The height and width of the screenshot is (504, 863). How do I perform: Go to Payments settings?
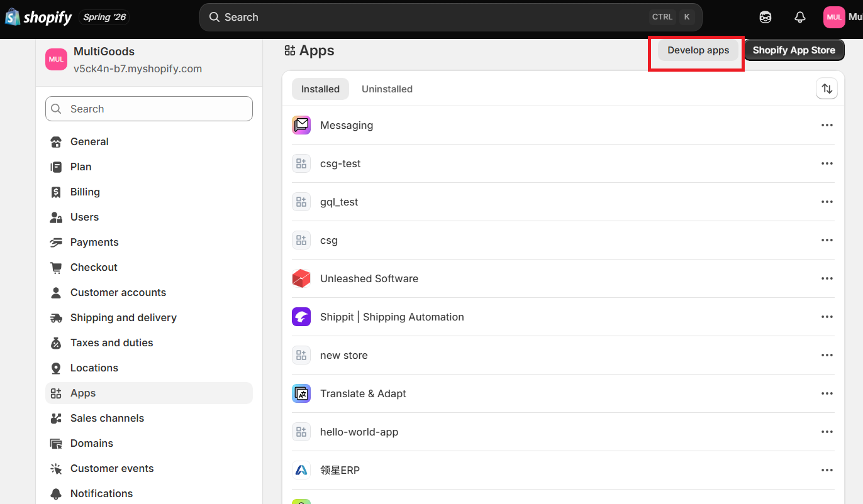(149, 242)
